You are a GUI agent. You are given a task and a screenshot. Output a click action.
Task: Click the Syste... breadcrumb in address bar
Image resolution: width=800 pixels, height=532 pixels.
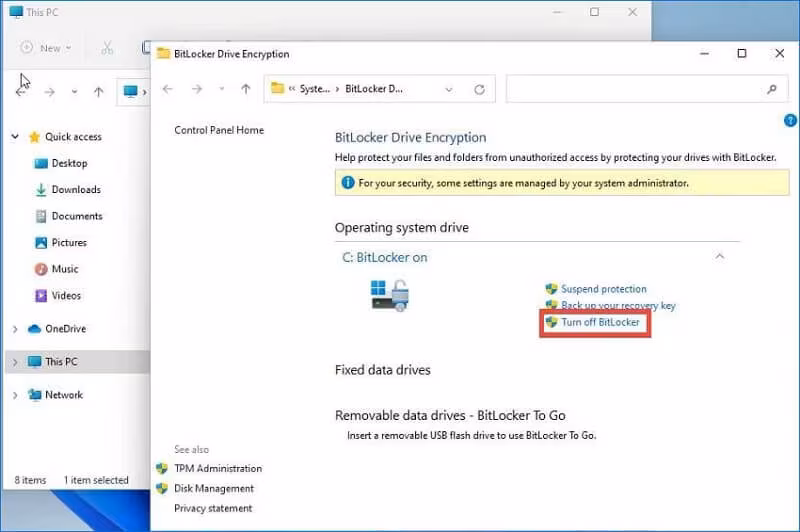click(315, 89)
